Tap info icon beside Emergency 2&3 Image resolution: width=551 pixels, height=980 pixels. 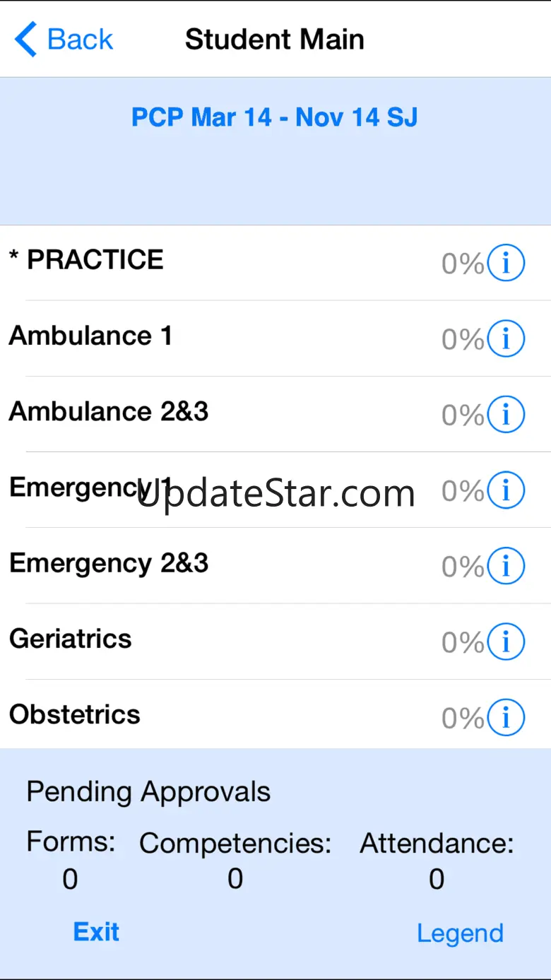[x=506, y=565]
